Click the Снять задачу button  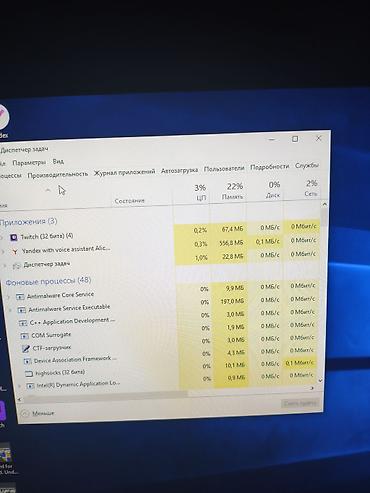tap(300, 404)
